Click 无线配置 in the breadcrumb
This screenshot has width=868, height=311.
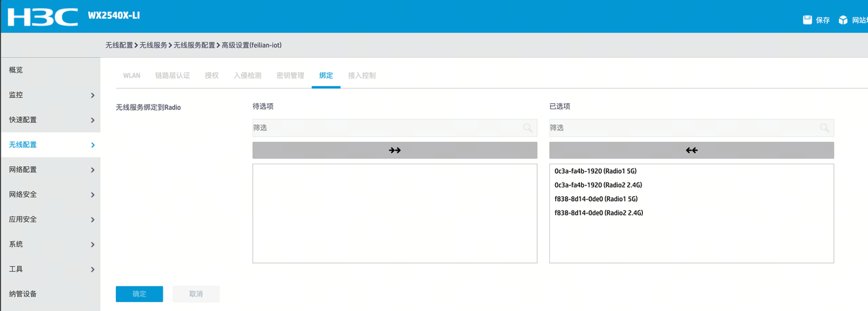[x=119, y=45]
